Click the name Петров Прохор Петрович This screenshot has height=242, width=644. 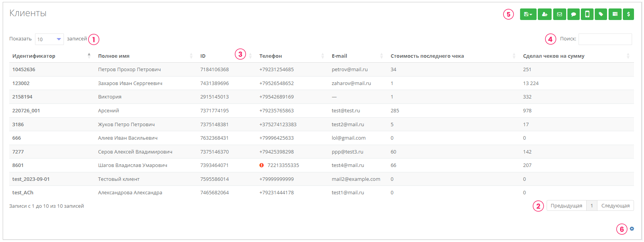coord(129,70)
